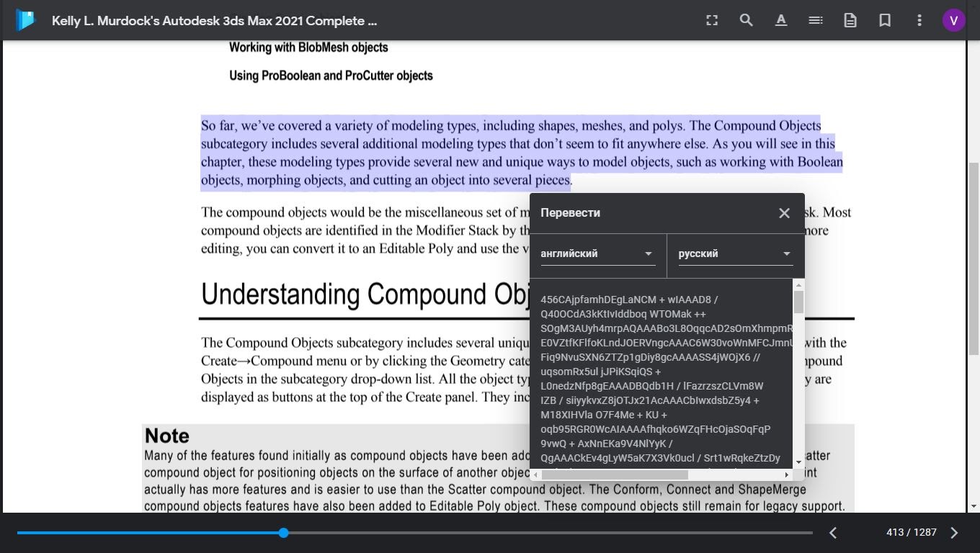Expand the английский source language dropdown
The height and width of the screenshot is (553, 980).
coord(598,253)
